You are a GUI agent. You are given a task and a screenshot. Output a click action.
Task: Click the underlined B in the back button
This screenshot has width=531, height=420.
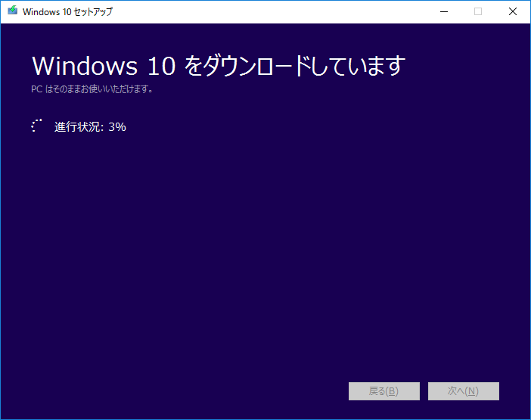pyautogui.click(x=391, y=391)
